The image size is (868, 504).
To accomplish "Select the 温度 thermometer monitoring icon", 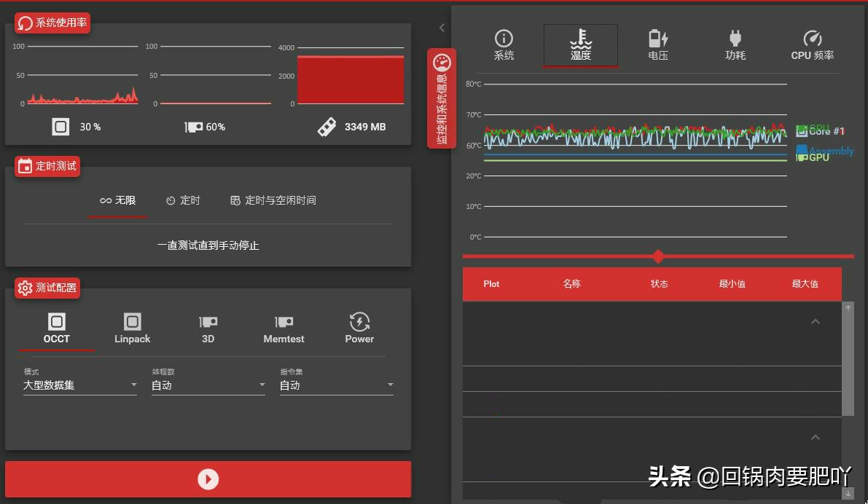I will [x=580, y=44].
